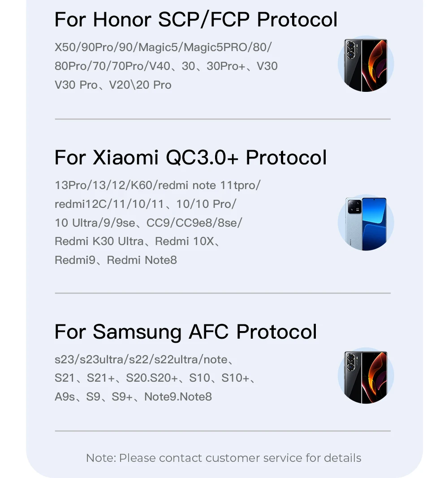Click the "Redmi K30 Ultra、Redmi 10X" line
Image resolution: width=448 pixels, height=478 pixels.
(x=138, y=241)
